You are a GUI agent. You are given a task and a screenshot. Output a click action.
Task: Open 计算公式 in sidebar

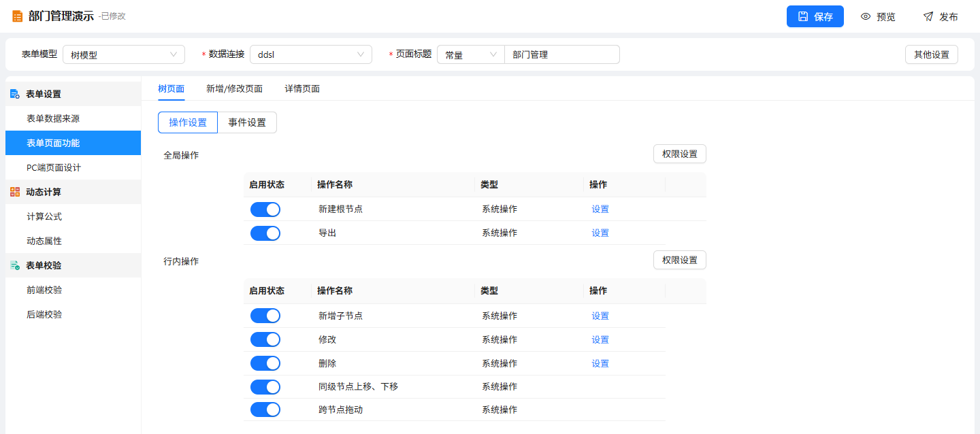coord(73,216)
